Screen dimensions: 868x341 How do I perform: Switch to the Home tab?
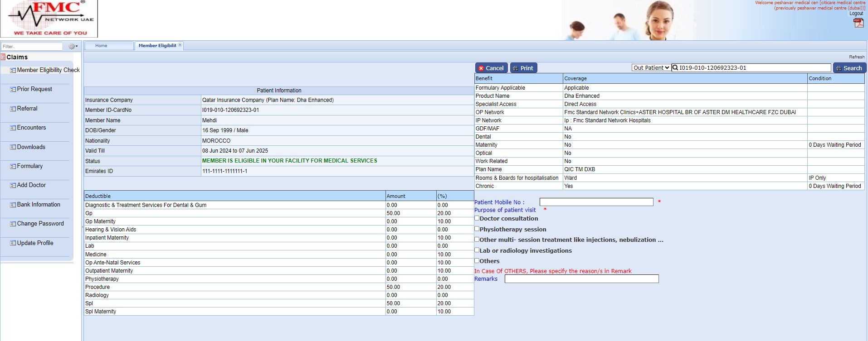click(x=102, y=46)
